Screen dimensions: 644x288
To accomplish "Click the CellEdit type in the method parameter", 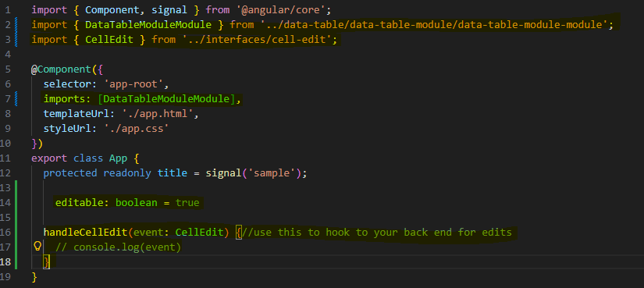I will [200, 233].
